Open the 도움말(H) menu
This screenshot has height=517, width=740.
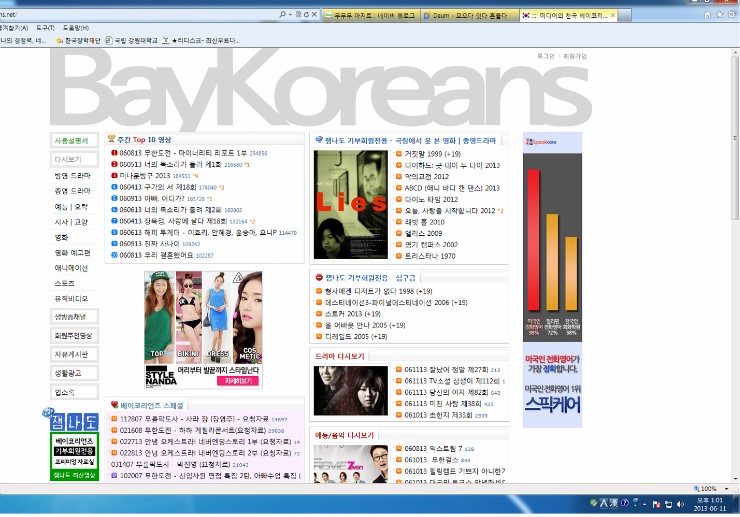click(x=76, y=28)
